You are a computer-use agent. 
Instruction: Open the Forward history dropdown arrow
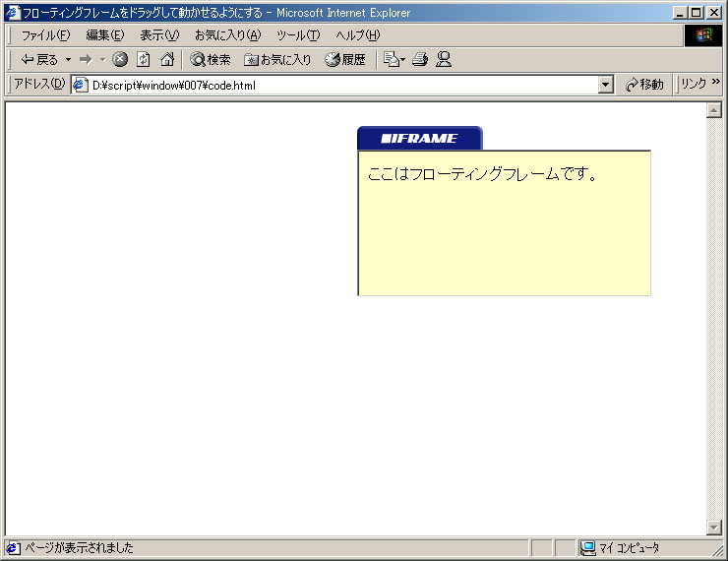coord(102,59)
